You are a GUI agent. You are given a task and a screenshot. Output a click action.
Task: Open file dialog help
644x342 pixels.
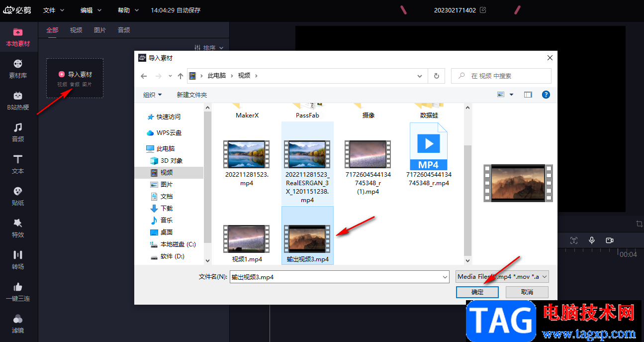pos(546,95)
